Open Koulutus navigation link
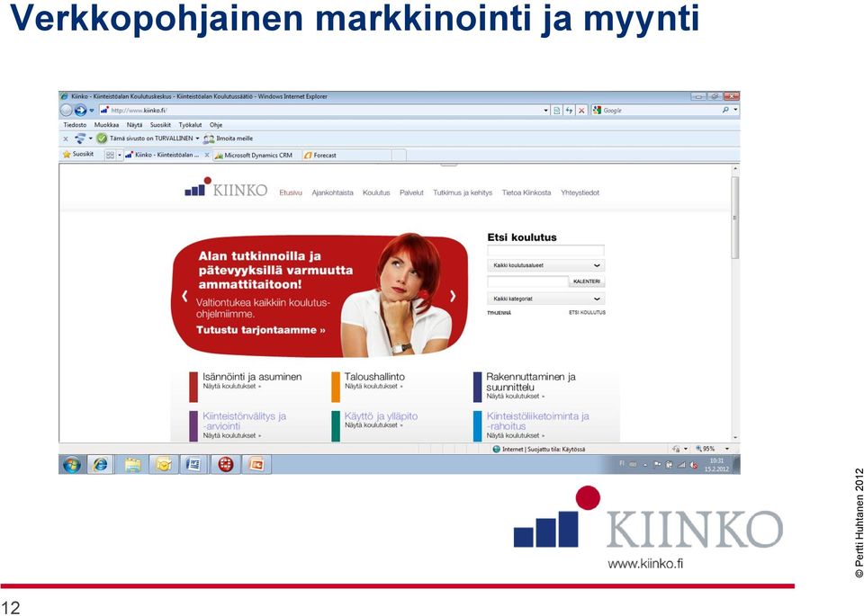The width and height of the screenshot is (864, 616). point(376,192)
